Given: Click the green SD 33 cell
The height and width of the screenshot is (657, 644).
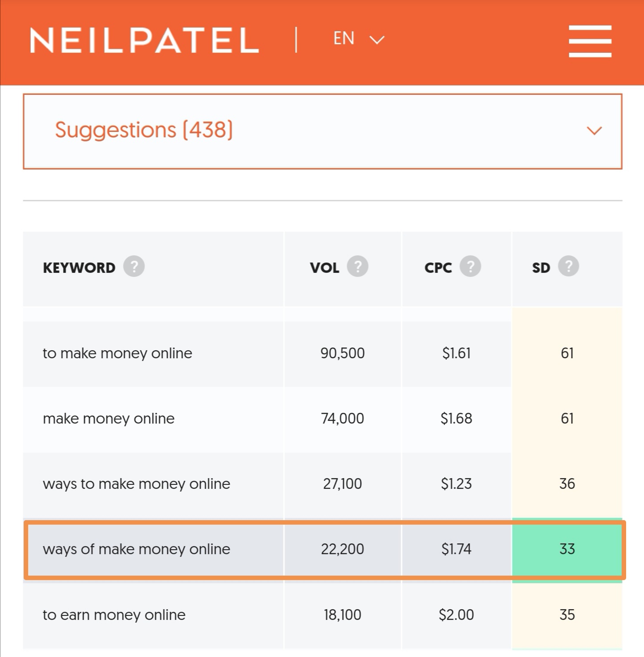Looking at the screenshot, I should [567, 549].
